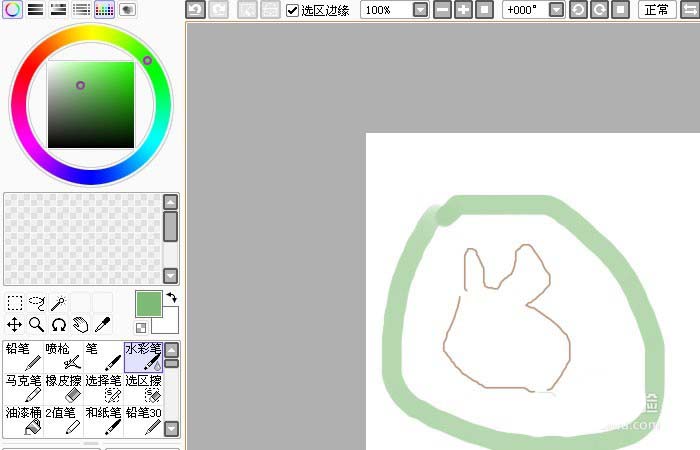The height and width of the screenshot is (450, 700).
Task: Click the brush list scroll up arrow
Action: 172,350
